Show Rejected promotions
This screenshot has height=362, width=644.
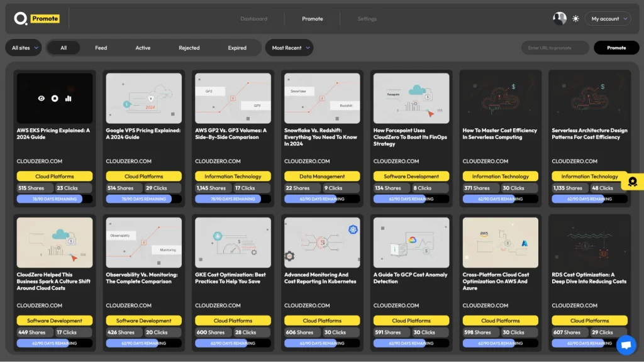pyautogui.click(x=189, y=48)
